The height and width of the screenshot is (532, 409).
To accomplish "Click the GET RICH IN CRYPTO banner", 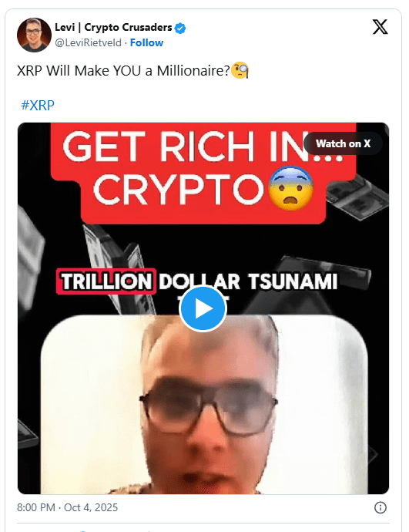I will point(203,171).
